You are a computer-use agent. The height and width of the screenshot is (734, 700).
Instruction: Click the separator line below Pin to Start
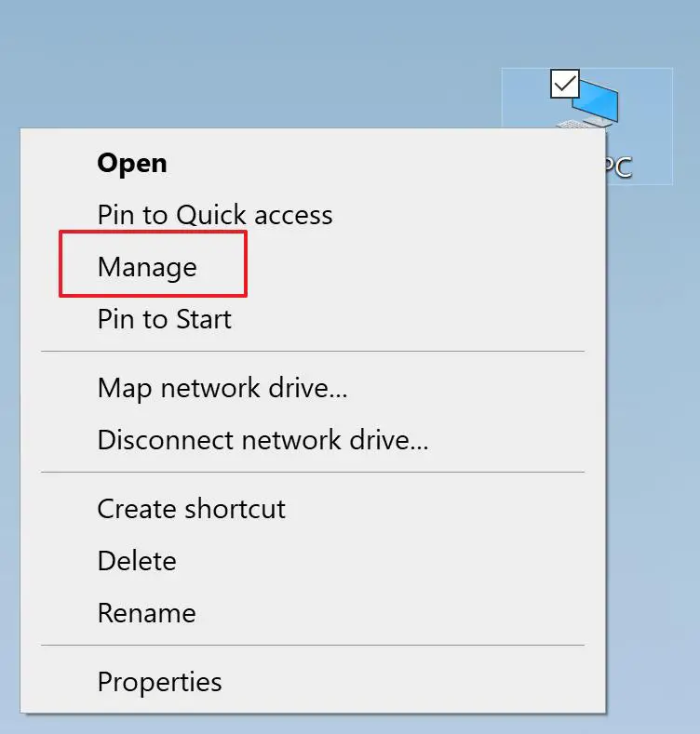point(313,352)
